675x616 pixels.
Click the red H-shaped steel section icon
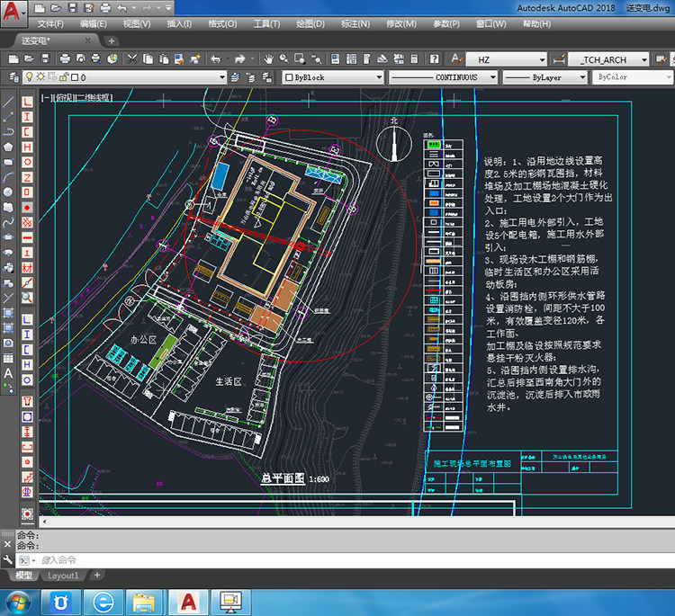pos(27,147)
